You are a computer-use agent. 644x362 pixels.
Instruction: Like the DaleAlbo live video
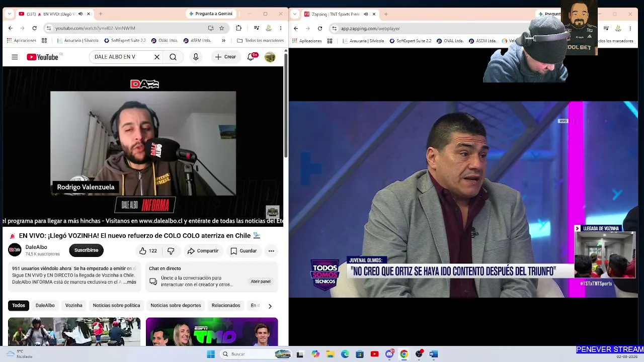click(148, 251)
